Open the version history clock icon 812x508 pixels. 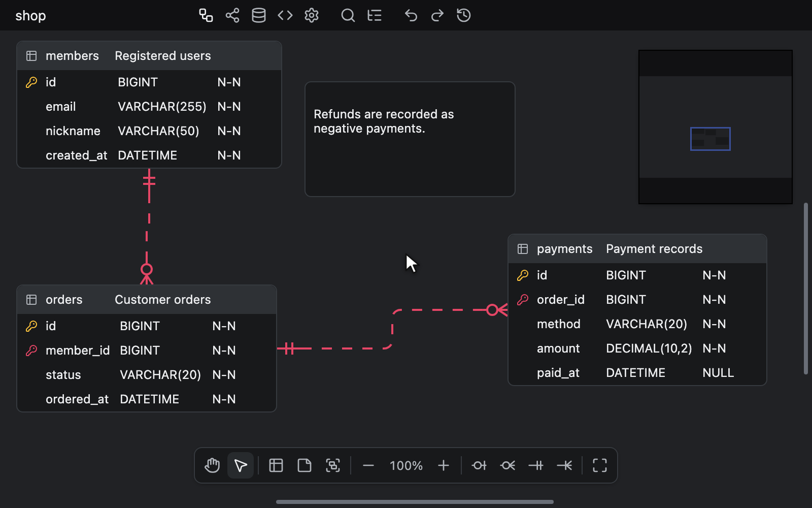[464, 15]
